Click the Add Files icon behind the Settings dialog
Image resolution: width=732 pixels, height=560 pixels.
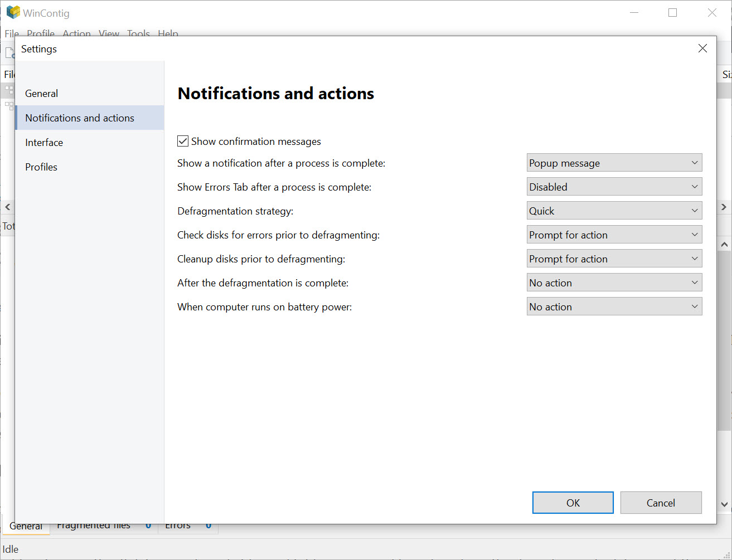pyautogui.click(x=9, y=51)
